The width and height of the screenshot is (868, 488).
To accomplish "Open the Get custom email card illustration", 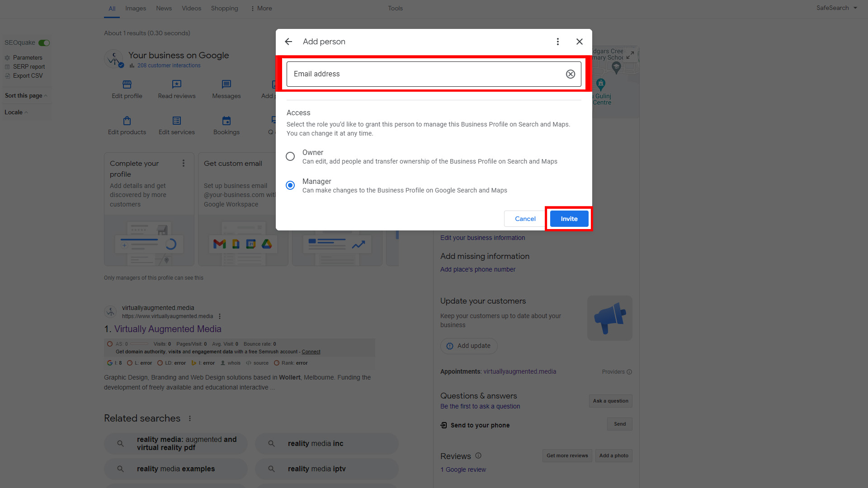I will (x=243, y=240).
